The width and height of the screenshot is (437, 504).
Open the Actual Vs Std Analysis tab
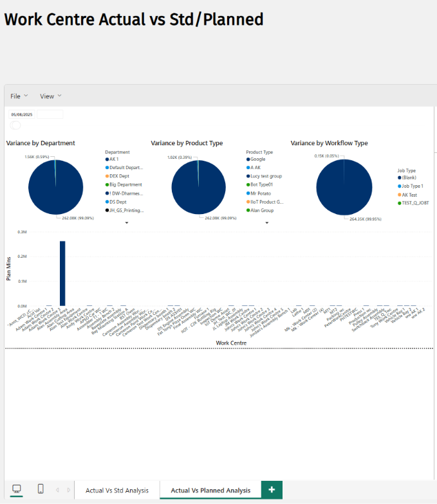click(117, 491)
